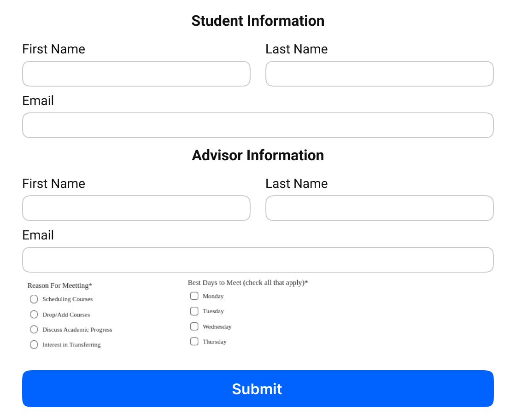Image resolution: width=516 pixels, height=420 pixels.
Task: Pick the Interest in Transferring option
Action: (x=34, y=344)
